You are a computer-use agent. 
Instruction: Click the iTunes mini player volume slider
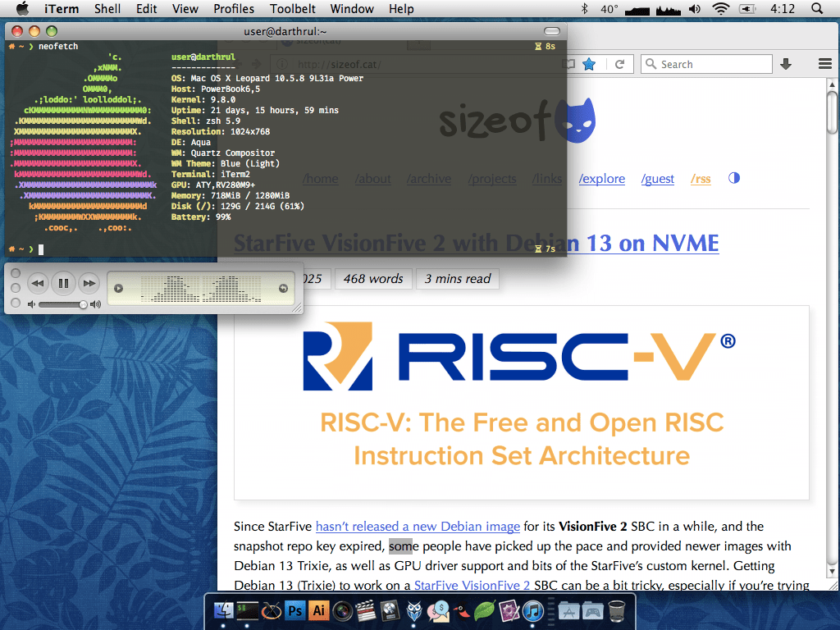62,304
